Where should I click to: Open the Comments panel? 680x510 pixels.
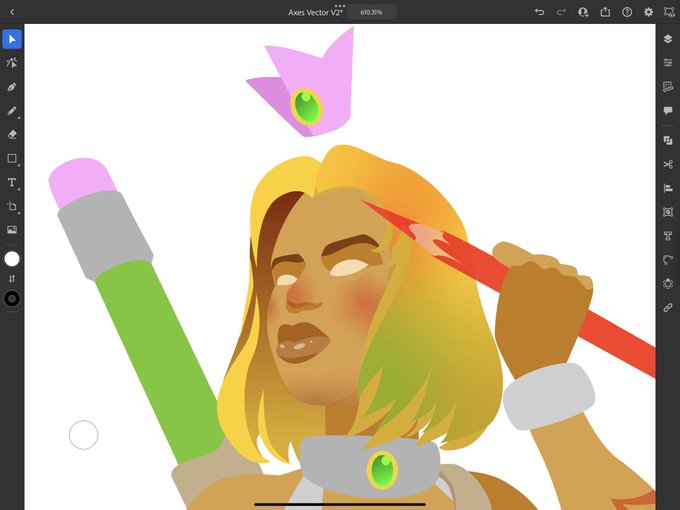pos(668,111)
